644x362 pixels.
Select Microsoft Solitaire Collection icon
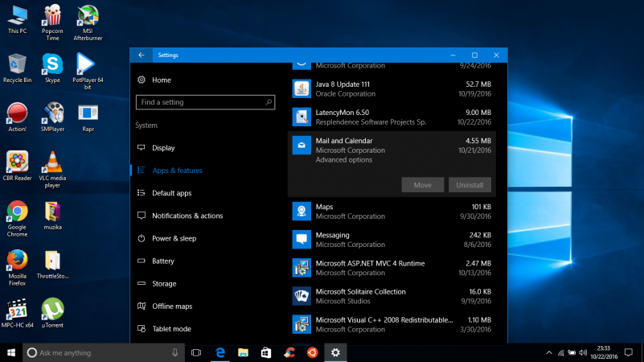[301, 296]
